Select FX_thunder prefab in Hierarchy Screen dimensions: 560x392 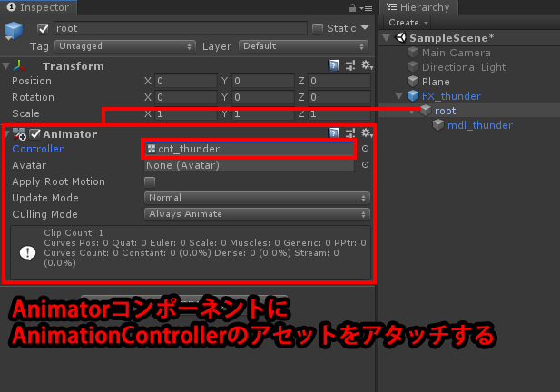coord(451,96)
